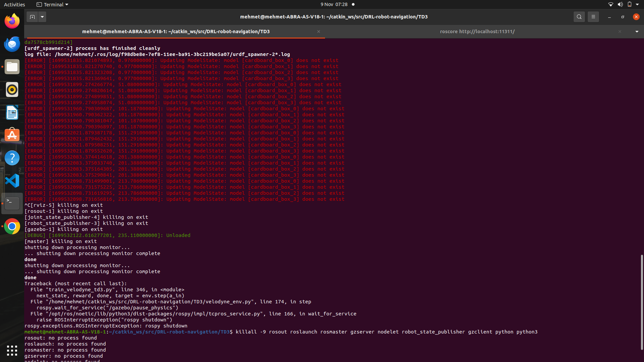Screen dimensions: 644x362
Task: Select the mehmet catkin_ws TD3 tab
Action: click(x=176, y=32)
